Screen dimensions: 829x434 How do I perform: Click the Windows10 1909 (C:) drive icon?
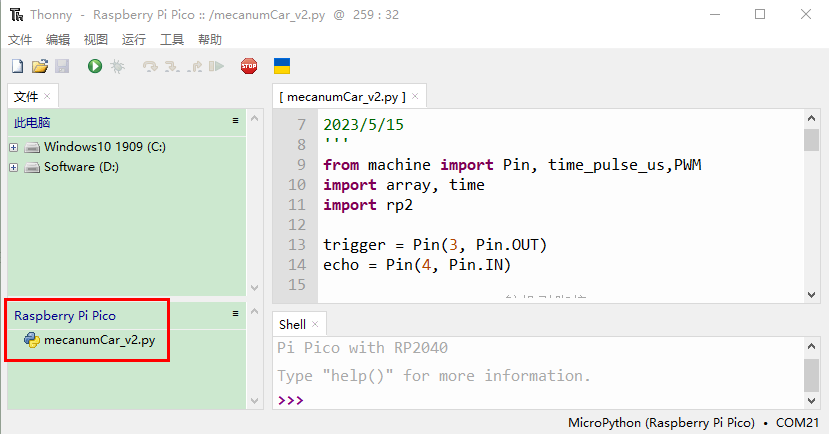click(x=32, y=147)
